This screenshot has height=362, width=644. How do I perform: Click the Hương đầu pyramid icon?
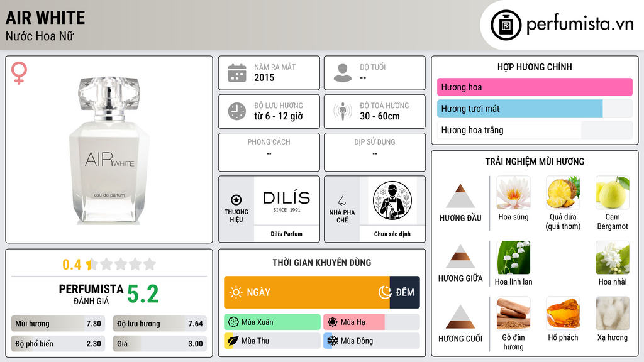[460, 196]
